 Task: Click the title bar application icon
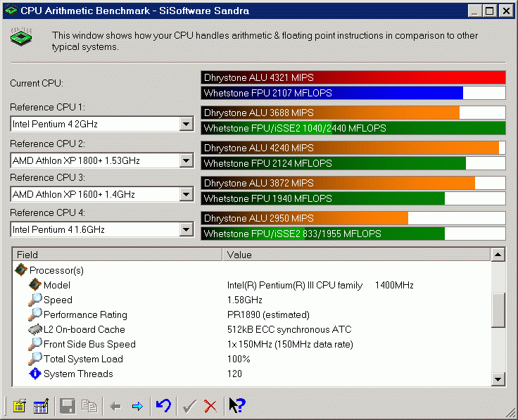[x=11, y=11]
